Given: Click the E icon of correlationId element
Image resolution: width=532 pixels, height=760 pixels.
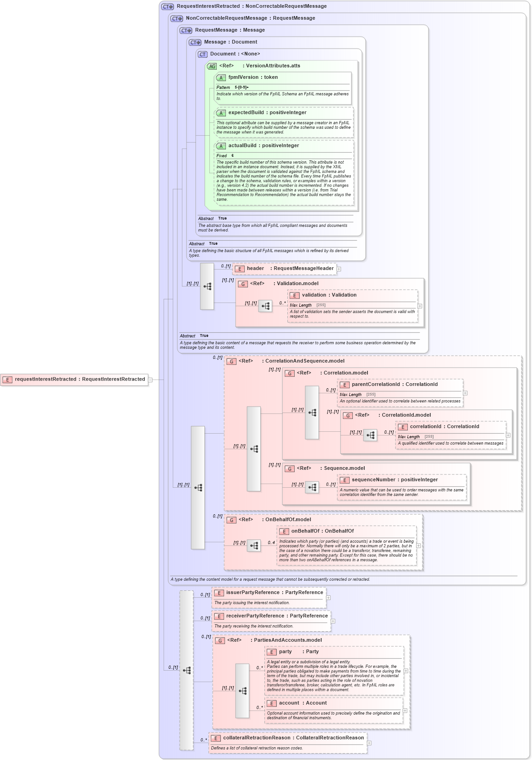Looking at the screenshot, I should [x=403, y=427].
